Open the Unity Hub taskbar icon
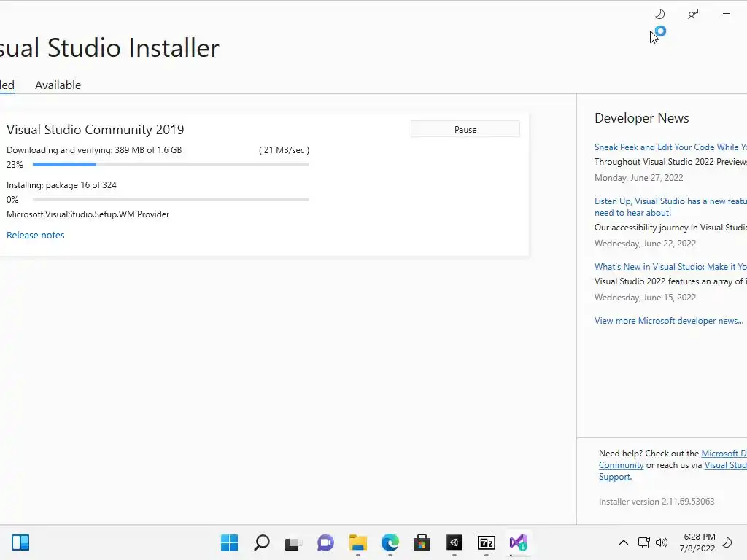This screenshot has height=560, width=747. [x=454, y=542]
